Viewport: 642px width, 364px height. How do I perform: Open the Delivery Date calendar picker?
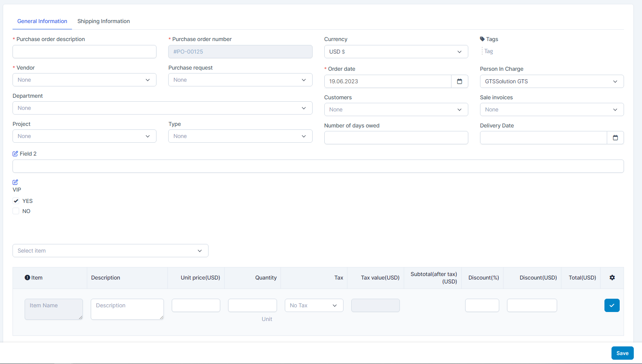(x=615, y=138)
